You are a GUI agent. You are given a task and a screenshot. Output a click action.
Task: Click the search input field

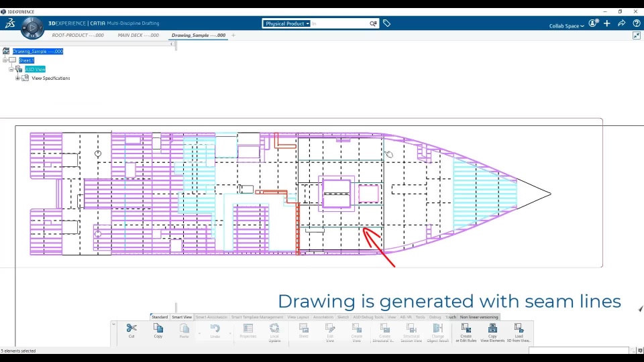pyautogui.click(x=339, y=23)
